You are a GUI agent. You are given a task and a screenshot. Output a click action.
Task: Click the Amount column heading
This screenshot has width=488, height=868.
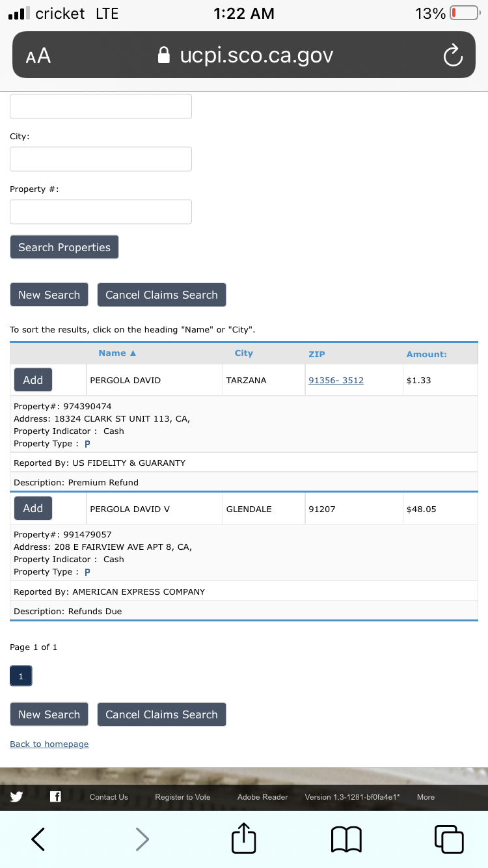(x=427, y=354)
